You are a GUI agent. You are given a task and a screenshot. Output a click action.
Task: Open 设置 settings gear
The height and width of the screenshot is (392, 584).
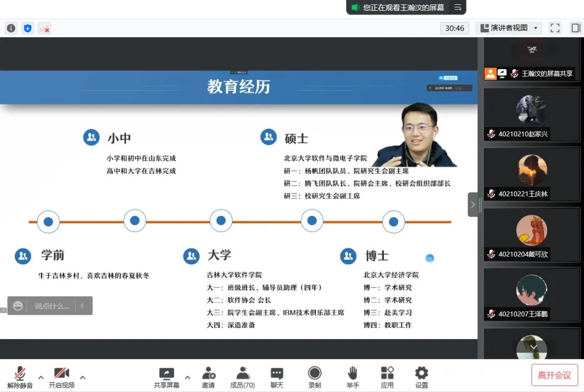pyautogui.click(x=421, y=377)
